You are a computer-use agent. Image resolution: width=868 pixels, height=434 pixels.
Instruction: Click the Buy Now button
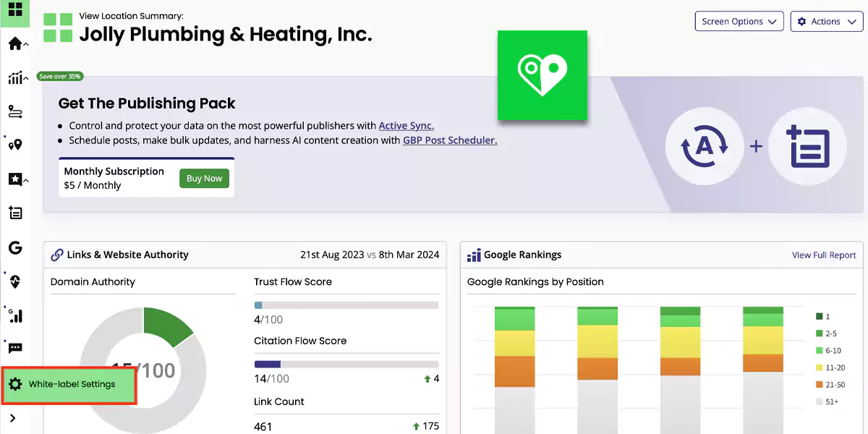[x=204, y=179]
